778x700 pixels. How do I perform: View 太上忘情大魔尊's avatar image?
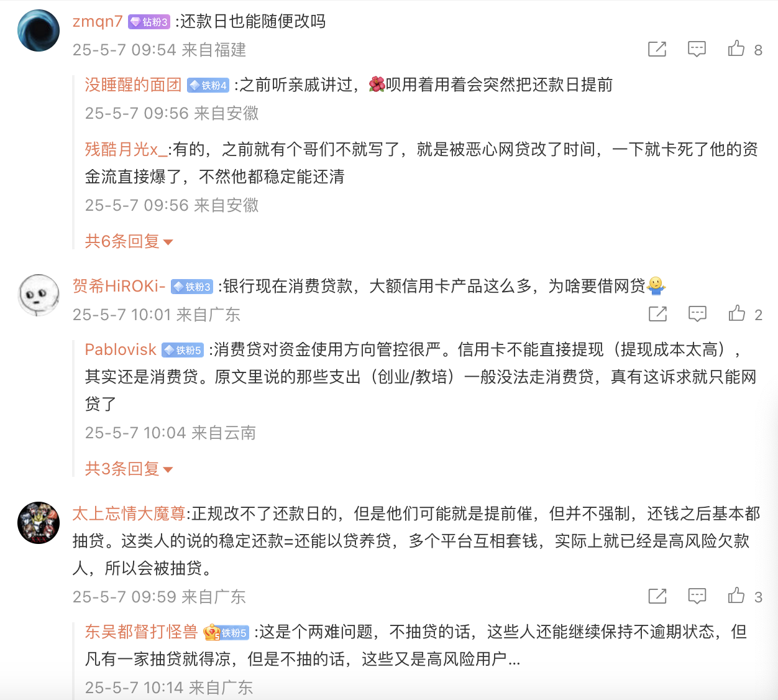tap(39, 523)
